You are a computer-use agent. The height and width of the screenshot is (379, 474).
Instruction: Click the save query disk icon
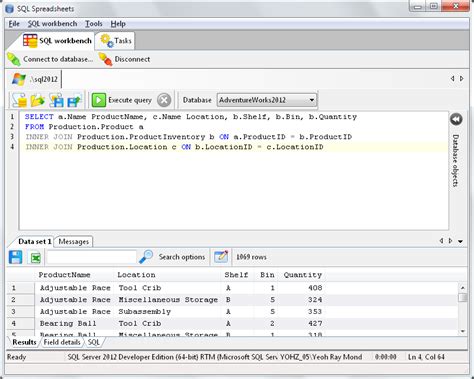[x=56, y=100]
